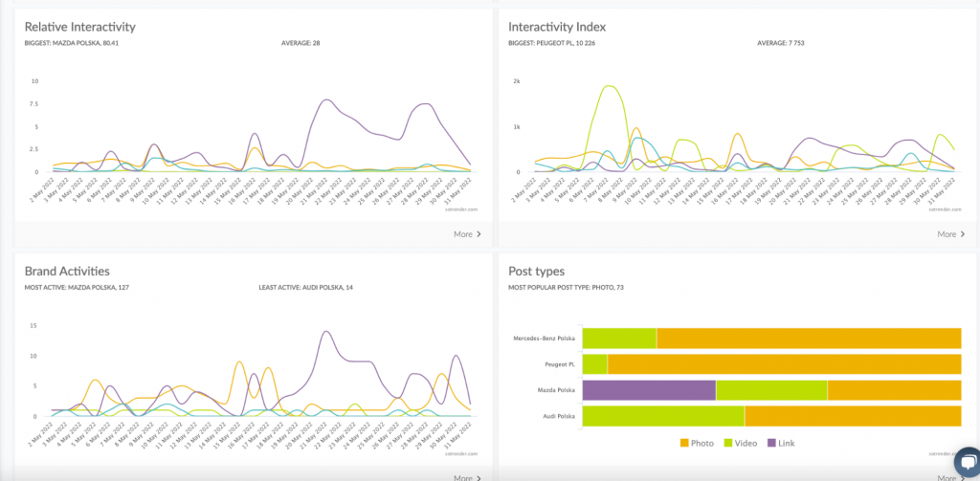Click the 7.5 y-axis value in Relative Interactivity
This screenshot has width=980, height=481.
coord(34,104)
